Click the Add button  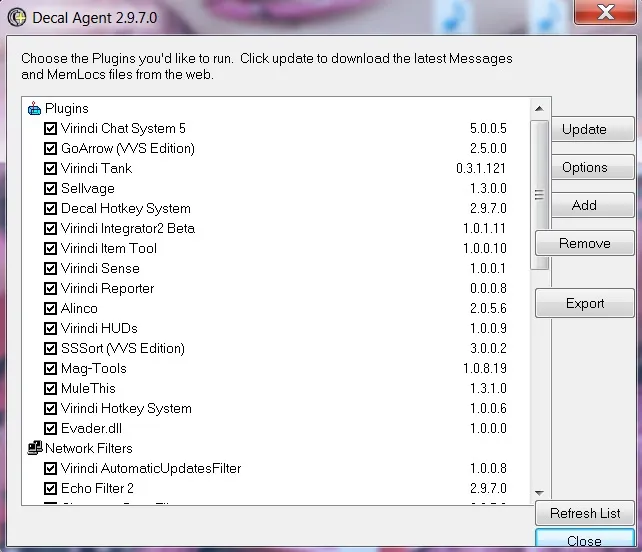click(x=585, y=205)
